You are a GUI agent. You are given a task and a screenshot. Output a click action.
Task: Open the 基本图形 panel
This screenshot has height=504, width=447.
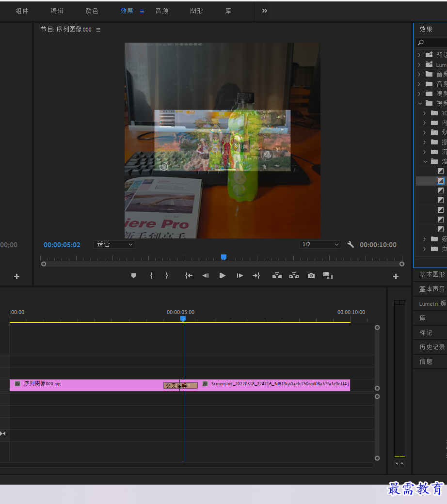click(x=432, y=274)
